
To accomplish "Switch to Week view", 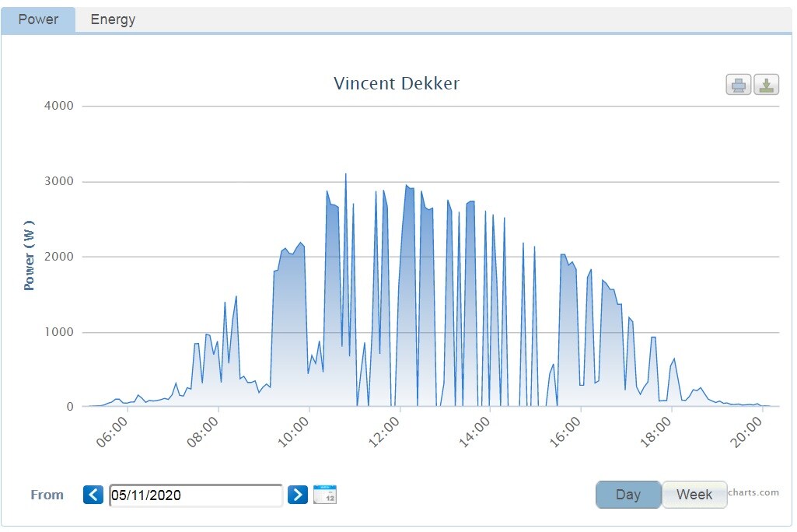I will (694, 495).
